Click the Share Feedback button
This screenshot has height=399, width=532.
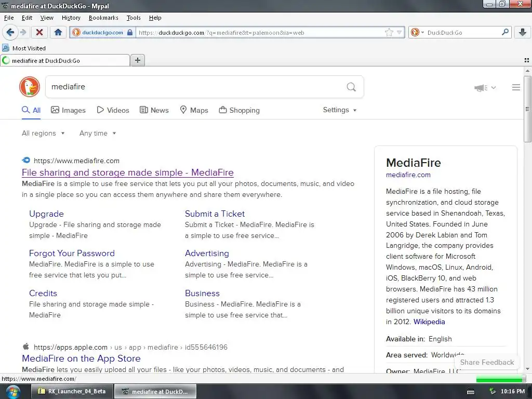pyautogui.click(x=487, y=362)
